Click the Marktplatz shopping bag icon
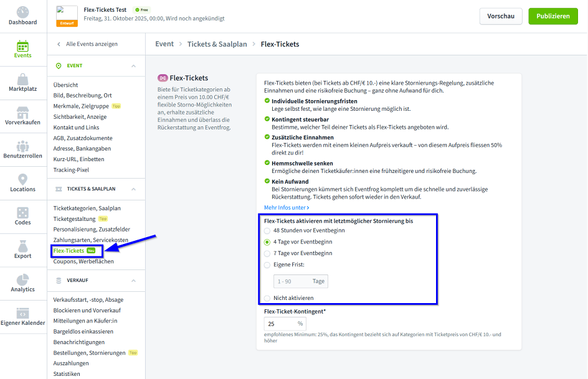The image size is (588, 379). coord(23,79)
